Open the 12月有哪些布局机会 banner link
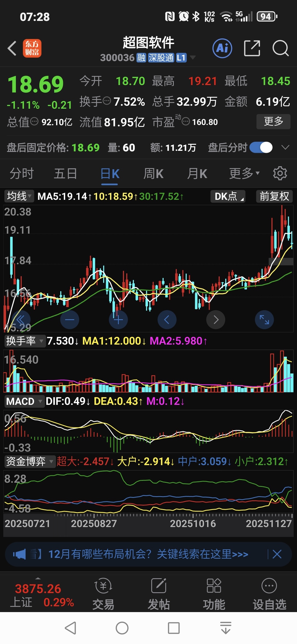 [148, 554]
